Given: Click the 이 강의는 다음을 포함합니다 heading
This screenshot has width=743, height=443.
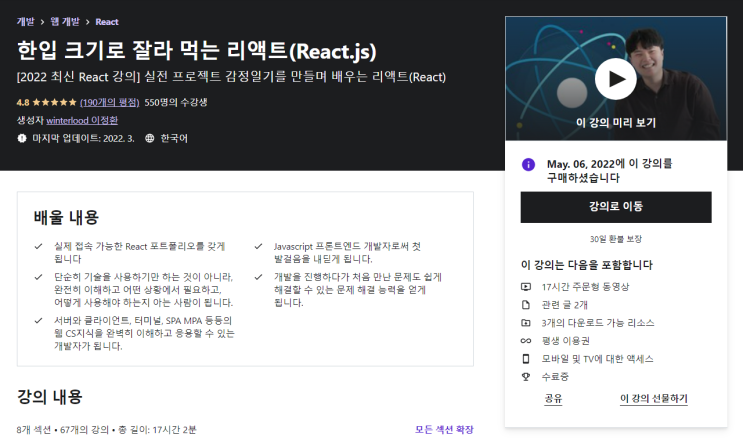Looking at the screenshot, I should (587, 265).
